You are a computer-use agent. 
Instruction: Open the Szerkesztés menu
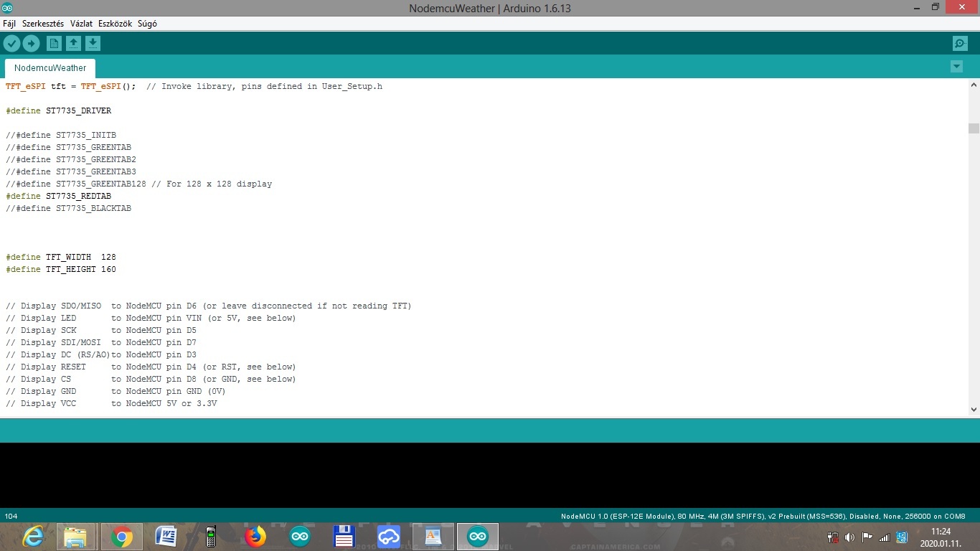click(43, 24)
